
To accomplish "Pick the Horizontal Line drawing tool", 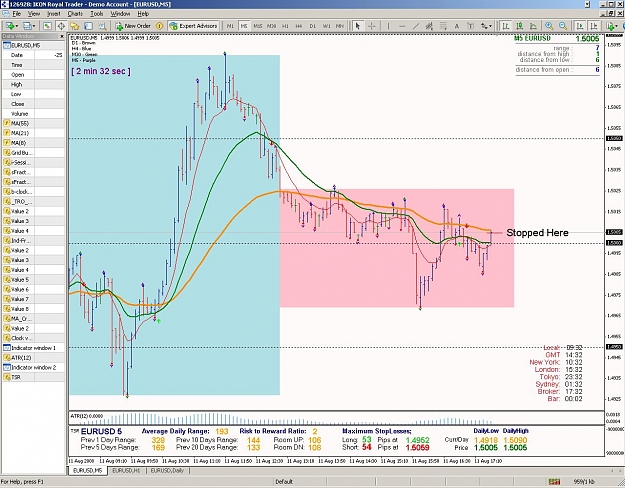I will [x=402, y=26].
